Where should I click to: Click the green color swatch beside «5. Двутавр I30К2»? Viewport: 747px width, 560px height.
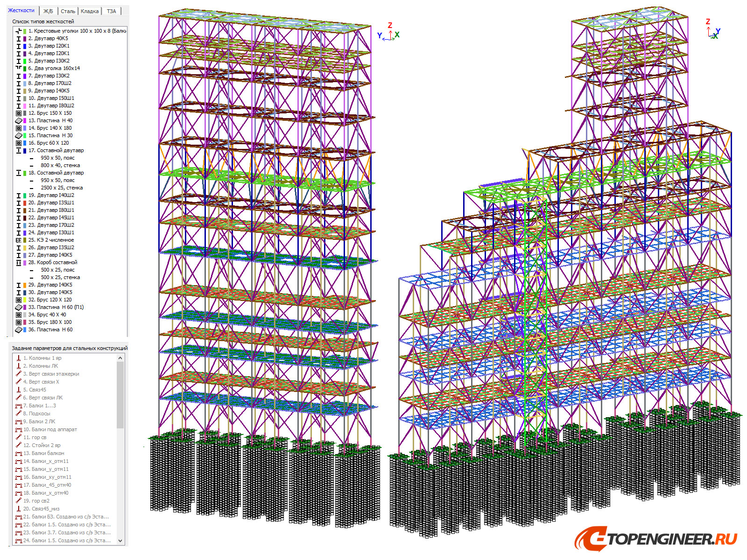[x=24, y=61]
